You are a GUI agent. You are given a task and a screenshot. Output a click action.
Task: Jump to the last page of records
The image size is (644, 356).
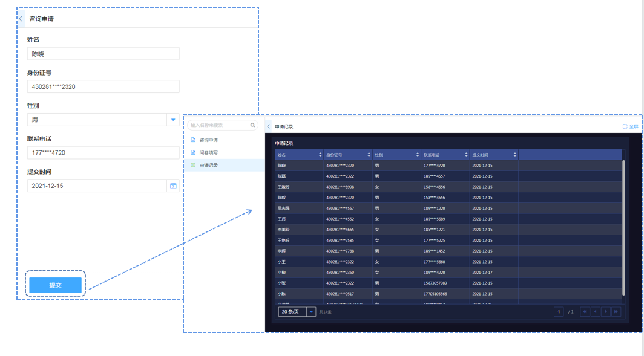click(x=616, y=312)
